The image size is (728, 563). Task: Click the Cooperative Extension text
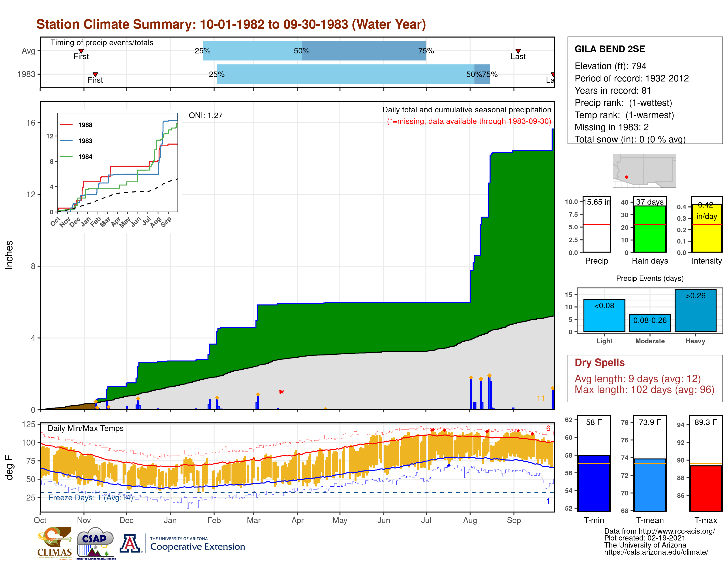(197, 547)
